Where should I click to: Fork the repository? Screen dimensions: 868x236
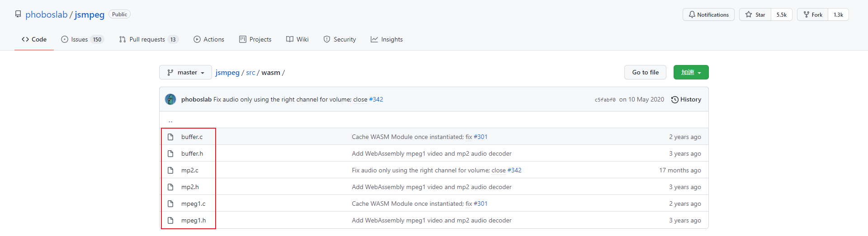pos(812,14)
